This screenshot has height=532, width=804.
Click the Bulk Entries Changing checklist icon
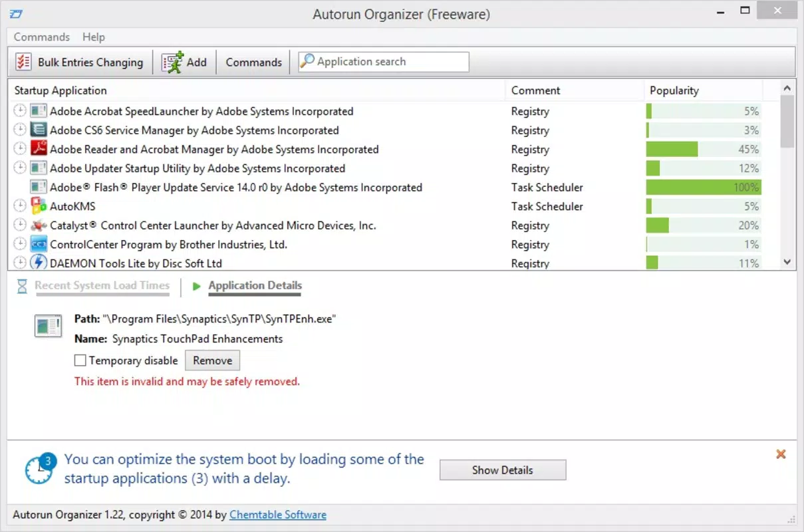[23, 62]
